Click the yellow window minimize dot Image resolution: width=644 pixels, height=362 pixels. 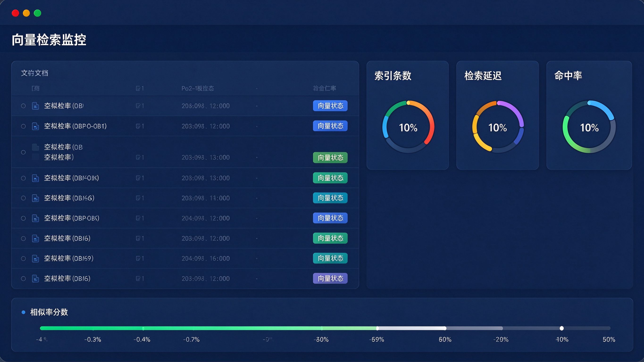(x=26, y=13)
